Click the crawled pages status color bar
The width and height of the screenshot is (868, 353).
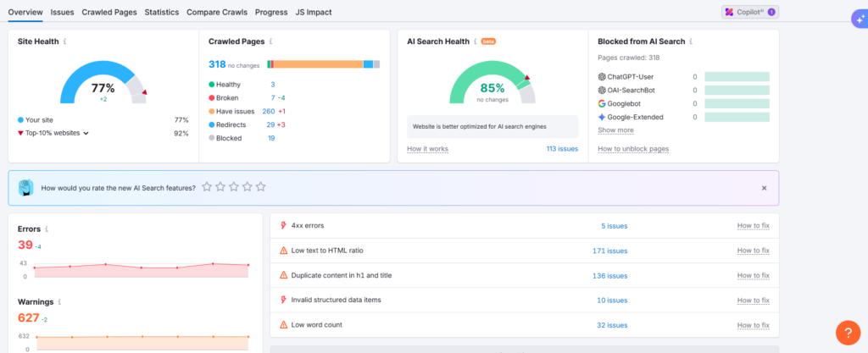click(x=323, y=64)
